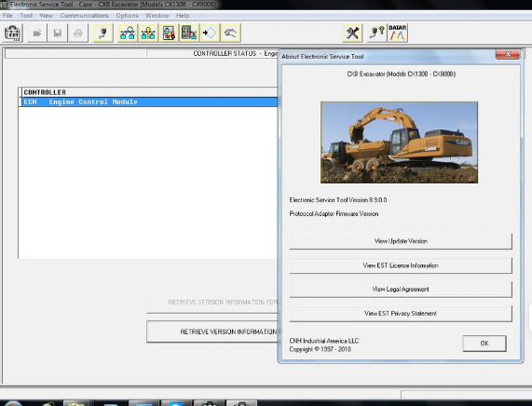
Task: Click the application icon in title bar
Action: tap(4, 5)
